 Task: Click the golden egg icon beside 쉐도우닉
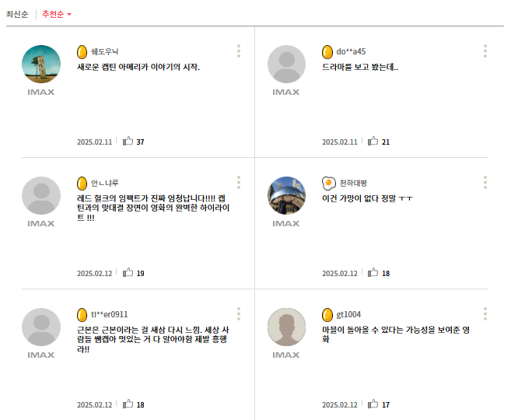tap(82, 52)
